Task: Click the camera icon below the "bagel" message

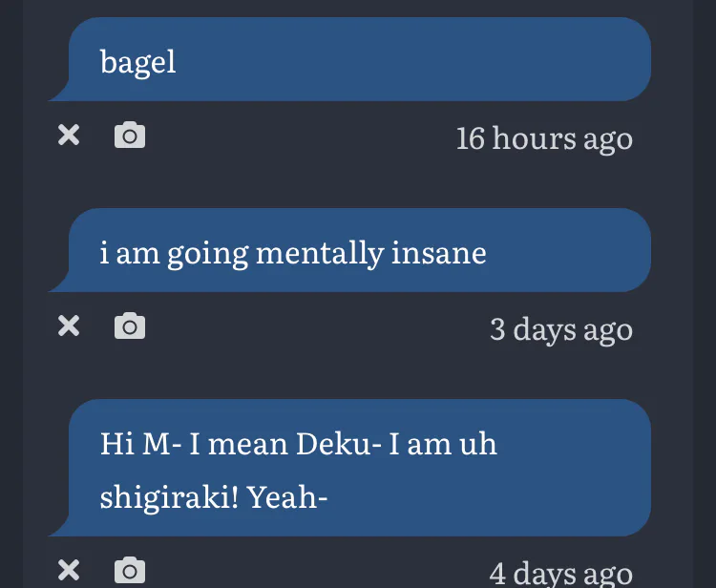Action: coord(130,136)
